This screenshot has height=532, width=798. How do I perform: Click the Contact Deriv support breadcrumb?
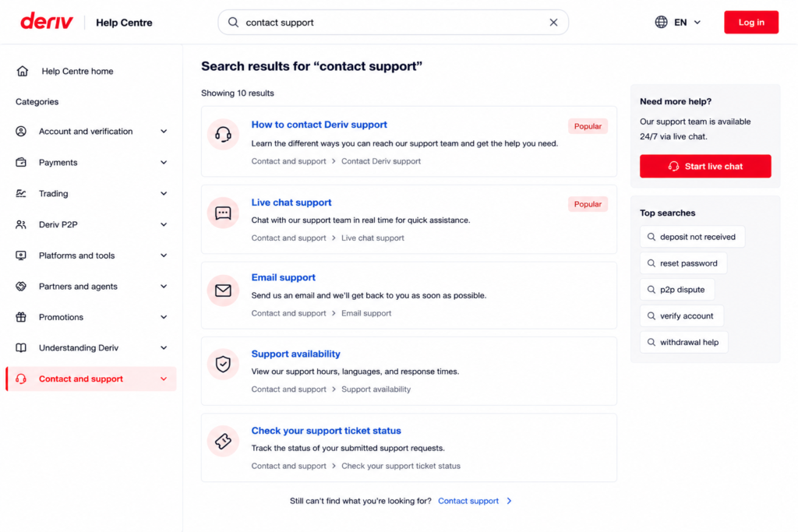(x=381, y=161)
